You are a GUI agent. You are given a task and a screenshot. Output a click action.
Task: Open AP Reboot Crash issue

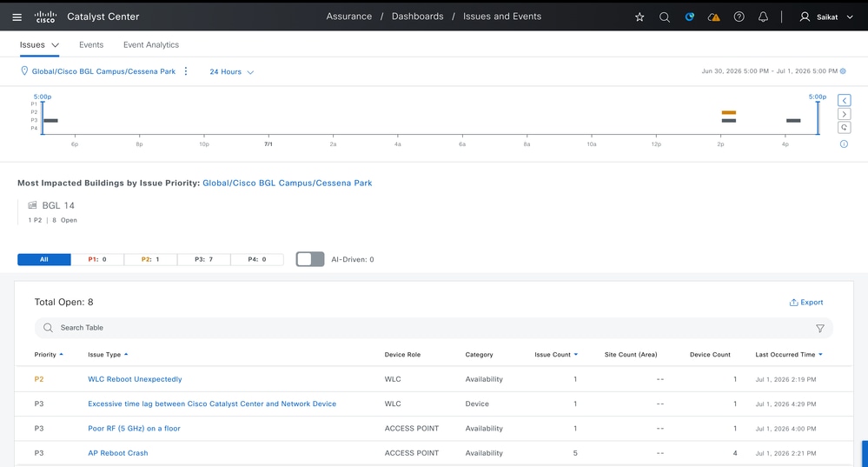point(118,453)
